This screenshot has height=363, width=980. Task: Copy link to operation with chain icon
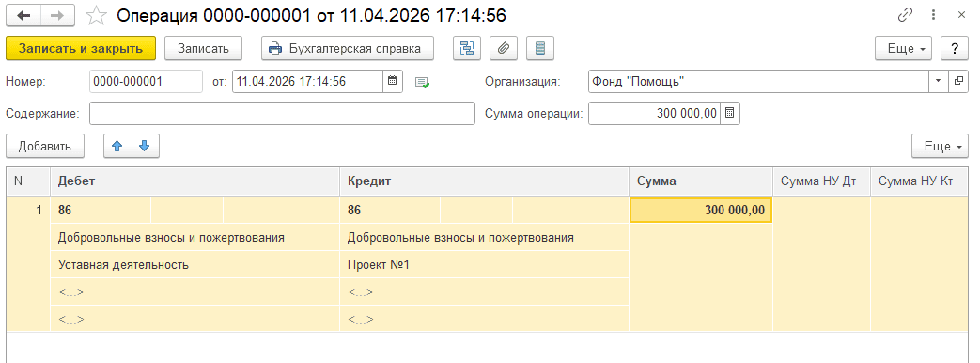click(x=905, y=15)
